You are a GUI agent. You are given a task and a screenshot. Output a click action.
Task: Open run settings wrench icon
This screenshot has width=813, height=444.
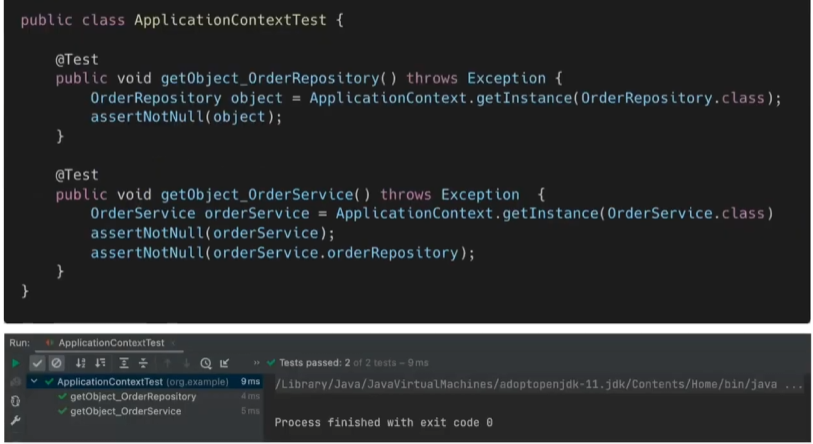click(x=16, y=420)
